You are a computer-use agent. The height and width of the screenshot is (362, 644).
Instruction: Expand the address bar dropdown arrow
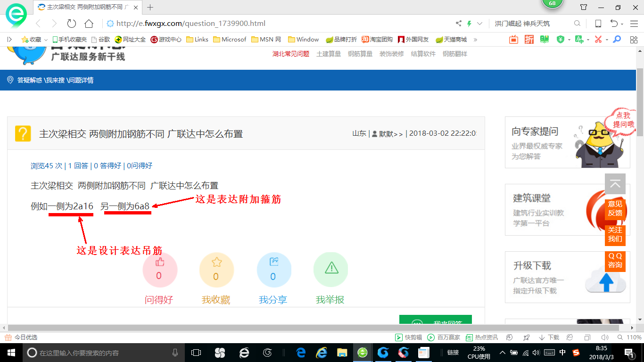click(x=480, y=24)
